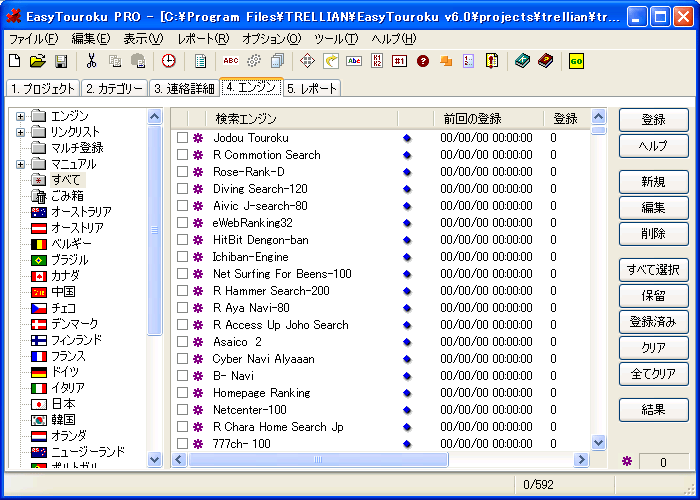This screenshot has height=500, width=700.
Task: Select the HitBit Dengon-ban row text
Action: (261, 240)
